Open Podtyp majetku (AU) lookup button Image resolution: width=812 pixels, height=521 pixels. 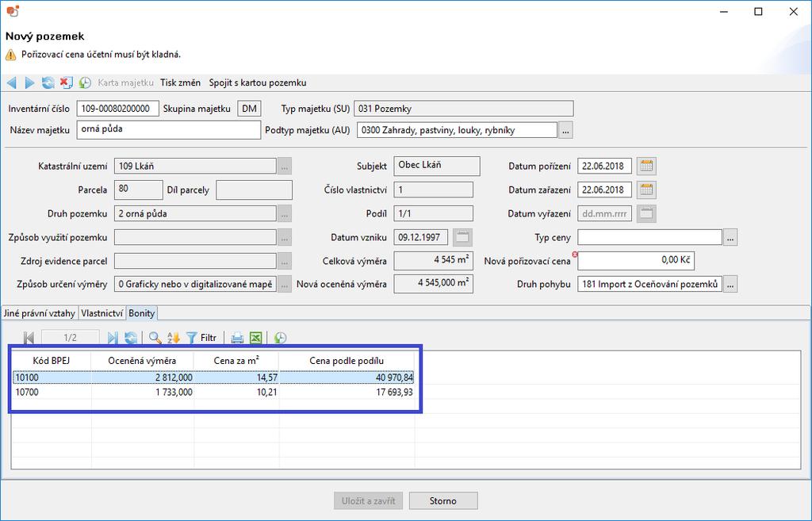[565, 130]
